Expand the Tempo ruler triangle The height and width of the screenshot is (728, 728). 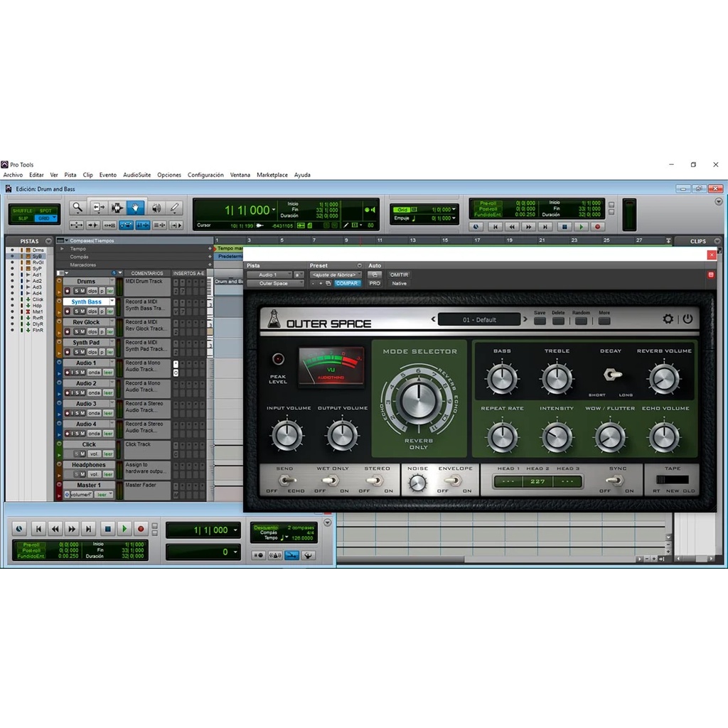(x=63, y=249)
